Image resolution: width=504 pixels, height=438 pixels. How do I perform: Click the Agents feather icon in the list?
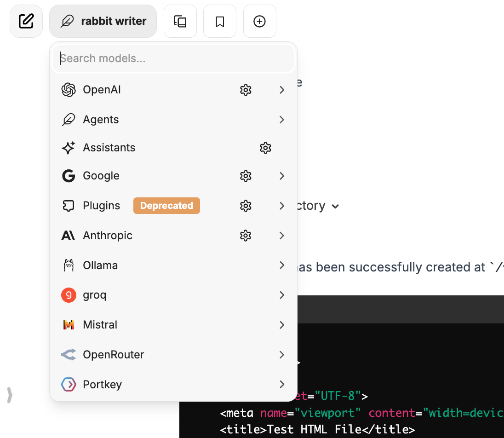(69, 120)
